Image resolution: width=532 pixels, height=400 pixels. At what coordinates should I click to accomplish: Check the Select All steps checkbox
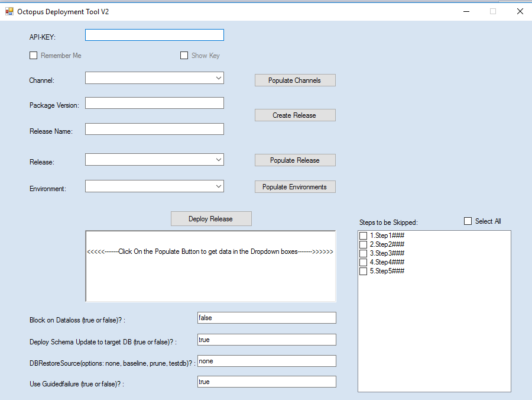coord(468,221)
